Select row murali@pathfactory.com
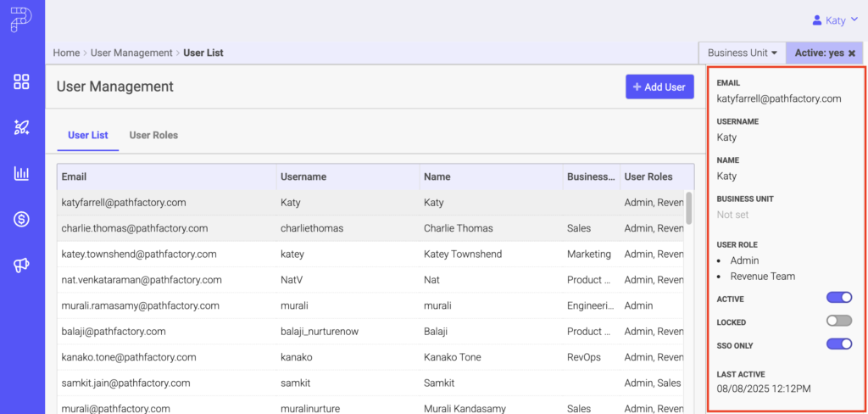Image resolution: width=868 pixels, height=414 pixels. (x=371, y=406)
